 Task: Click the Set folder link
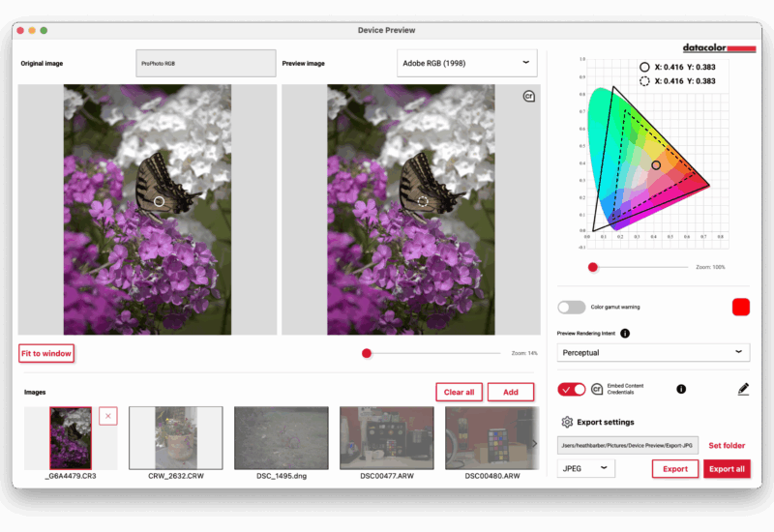pyautogui.click(x=727, y=446)
